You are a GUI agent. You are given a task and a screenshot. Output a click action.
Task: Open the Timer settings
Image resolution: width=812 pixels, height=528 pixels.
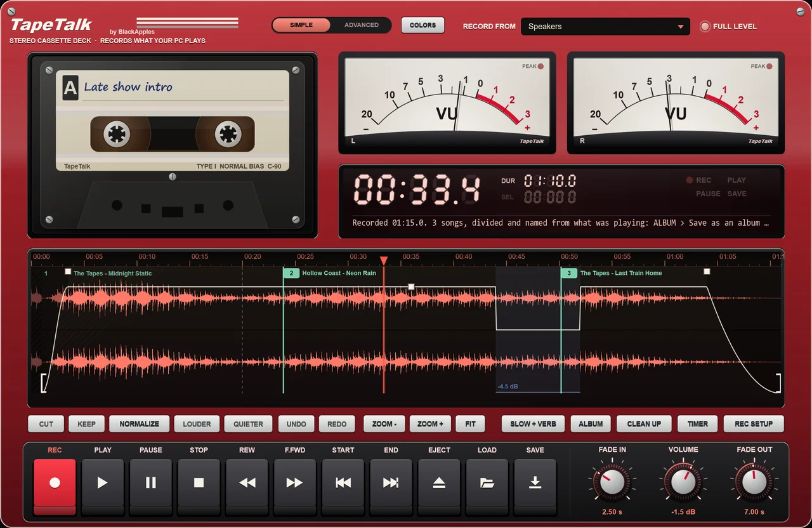[x=698, y=424]
